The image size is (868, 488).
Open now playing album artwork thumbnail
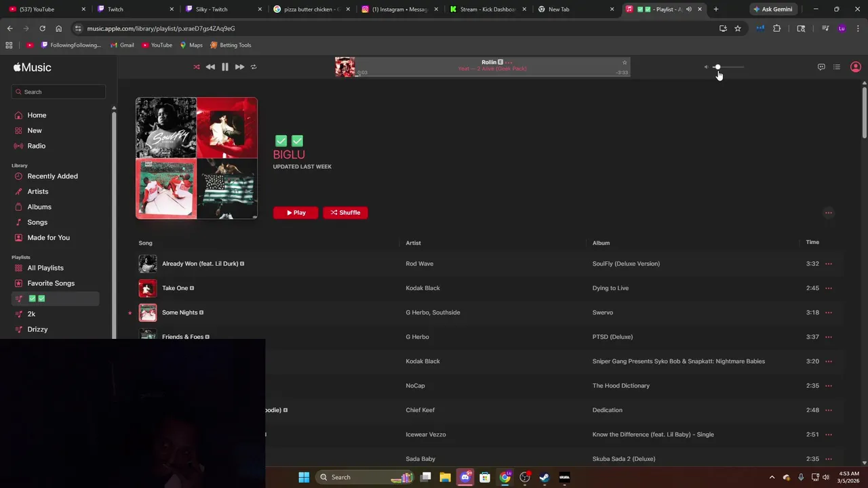coord(344,67)
